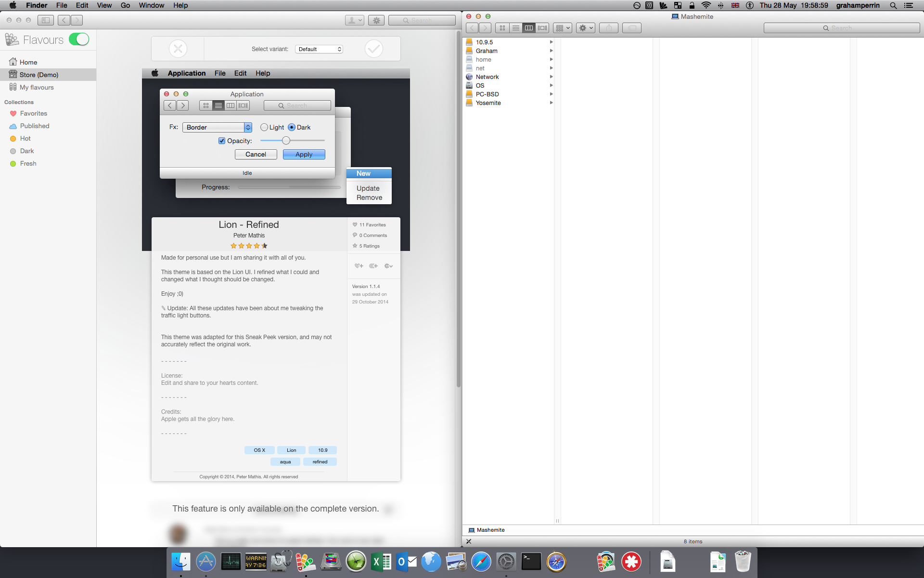Open the Finder File menu
Viewport: 924px width, 578px height.
62,5
